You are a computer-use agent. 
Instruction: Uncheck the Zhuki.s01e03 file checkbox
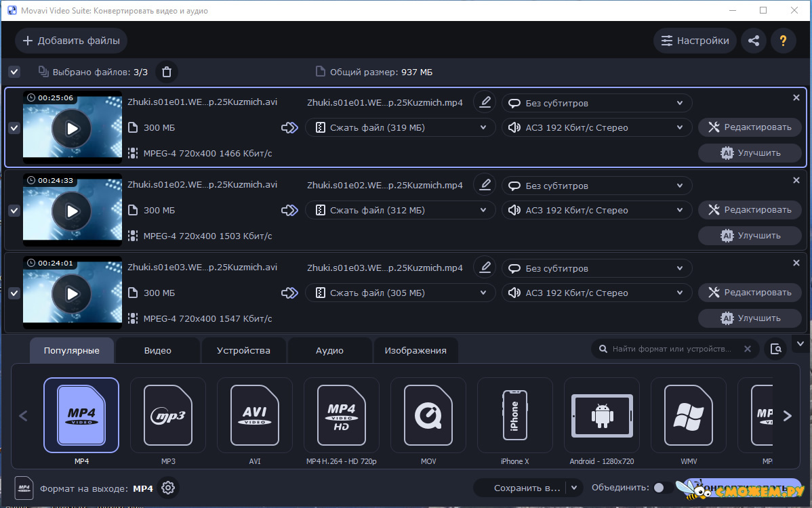(14, 293)
